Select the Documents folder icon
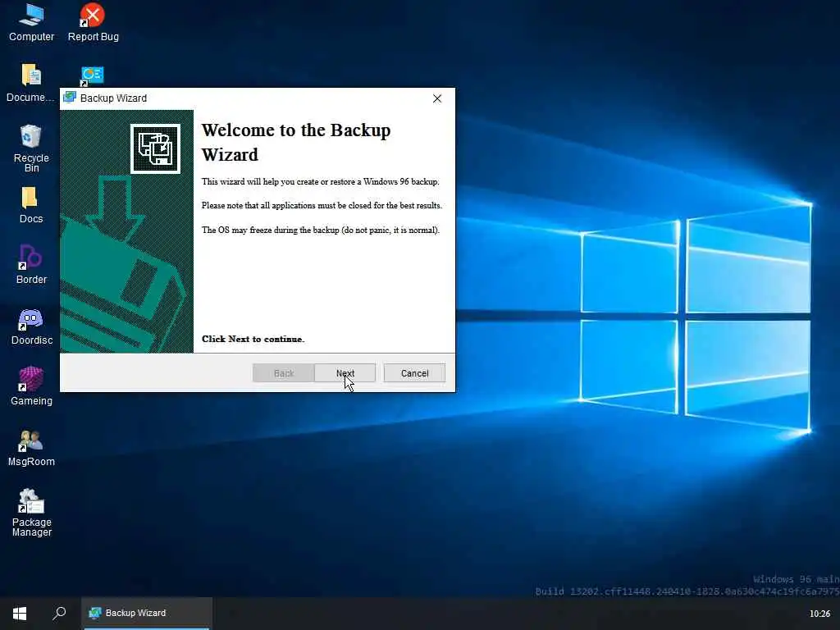This screenshot has height=630, width=840. click(31, 83)
